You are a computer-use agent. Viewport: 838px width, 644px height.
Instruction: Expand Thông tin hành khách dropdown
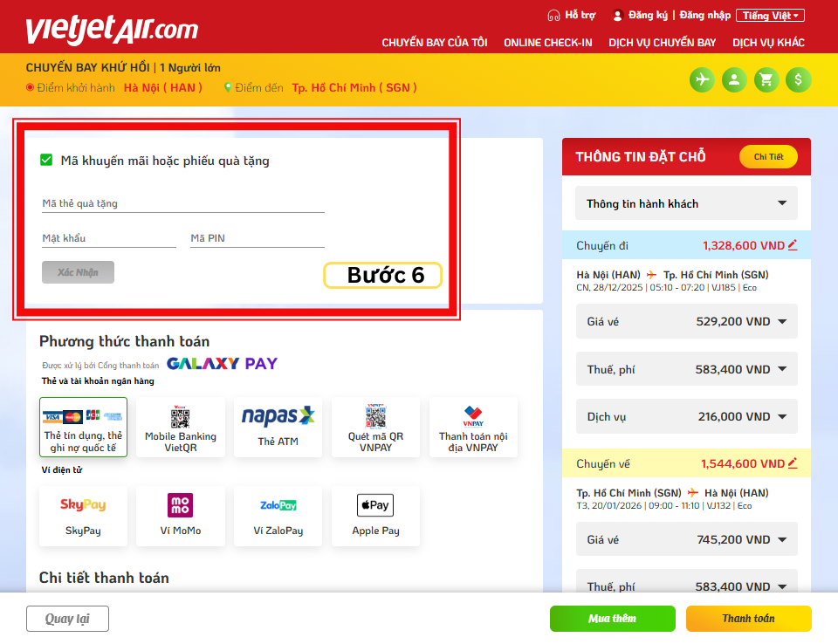tap(685, 203)
